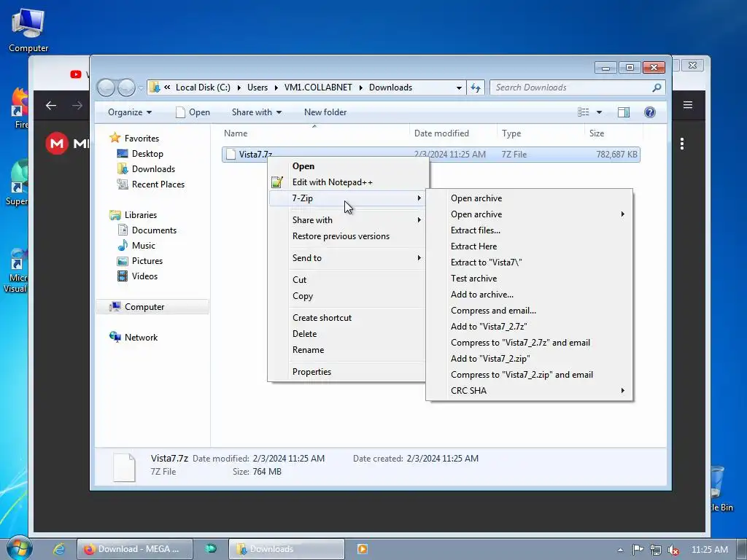Click the Libraries icon in navigation pane
This screenshot has height=560, width=747.
click(x=115, y=215)
